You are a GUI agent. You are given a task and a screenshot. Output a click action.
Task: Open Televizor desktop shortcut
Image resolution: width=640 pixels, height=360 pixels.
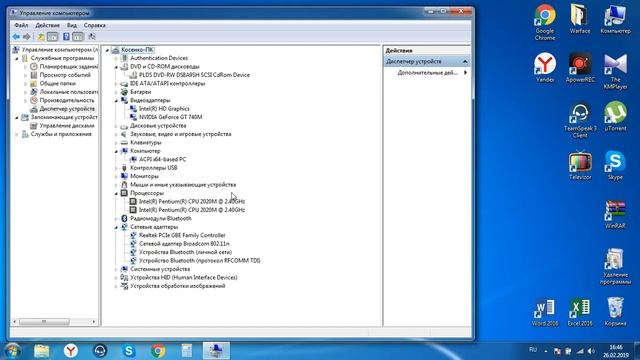coord(580,165)
